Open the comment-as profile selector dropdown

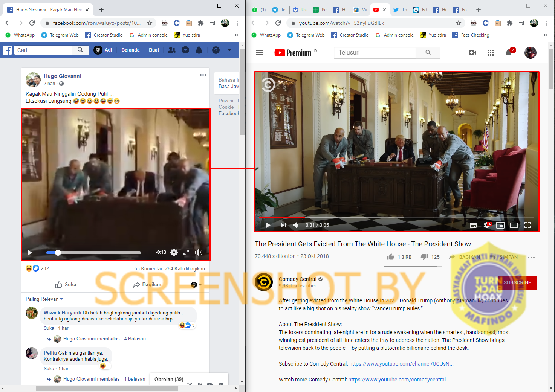click(x=196, y=285)
